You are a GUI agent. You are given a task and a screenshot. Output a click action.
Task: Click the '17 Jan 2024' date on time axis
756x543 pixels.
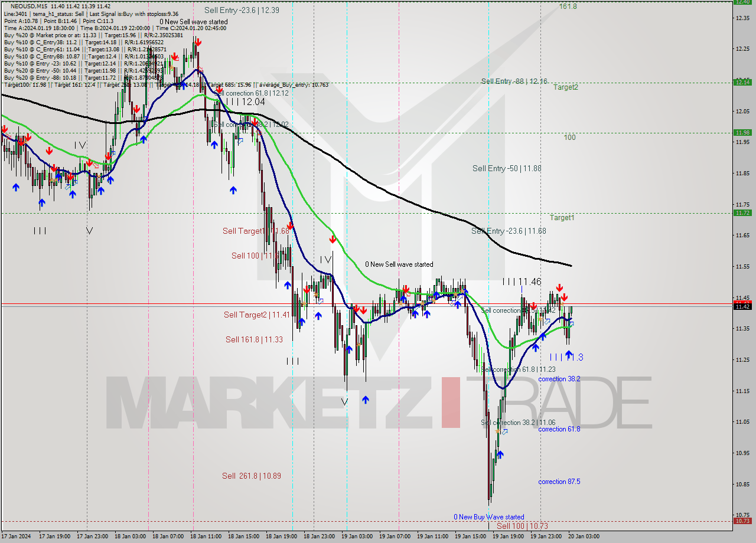[15, 537]
